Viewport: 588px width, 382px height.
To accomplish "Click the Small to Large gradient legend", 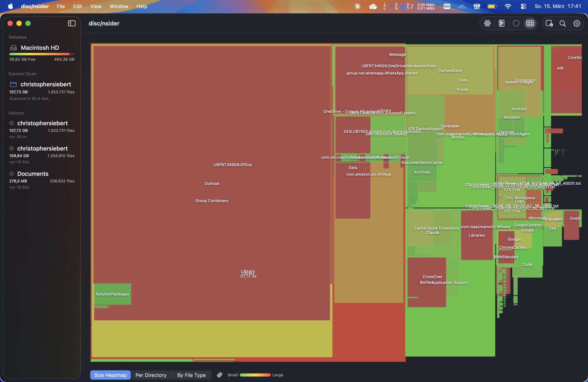I will tap(255, 375).
